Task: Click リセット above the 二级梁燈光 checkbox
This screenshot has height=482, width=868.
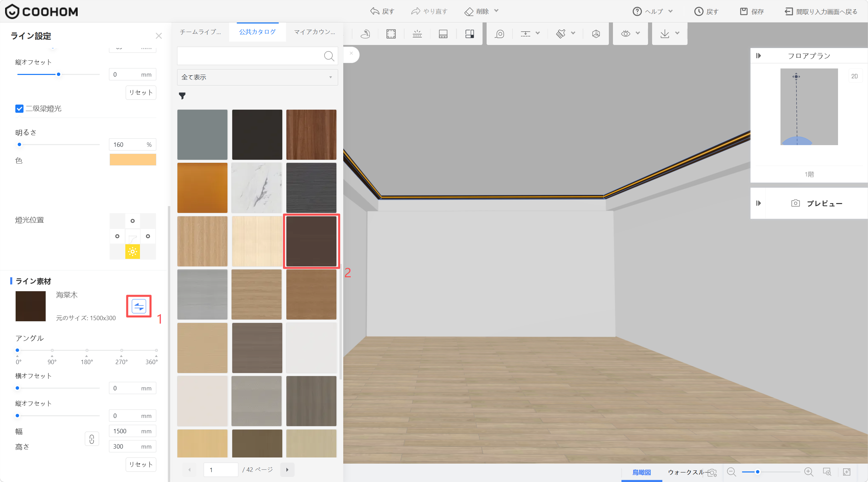Action: coord(141,93)
